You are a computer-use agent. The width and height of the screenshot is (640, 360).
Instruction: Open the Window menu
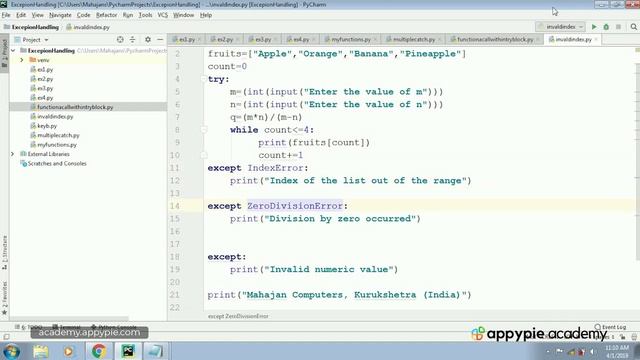click(183, 15)
